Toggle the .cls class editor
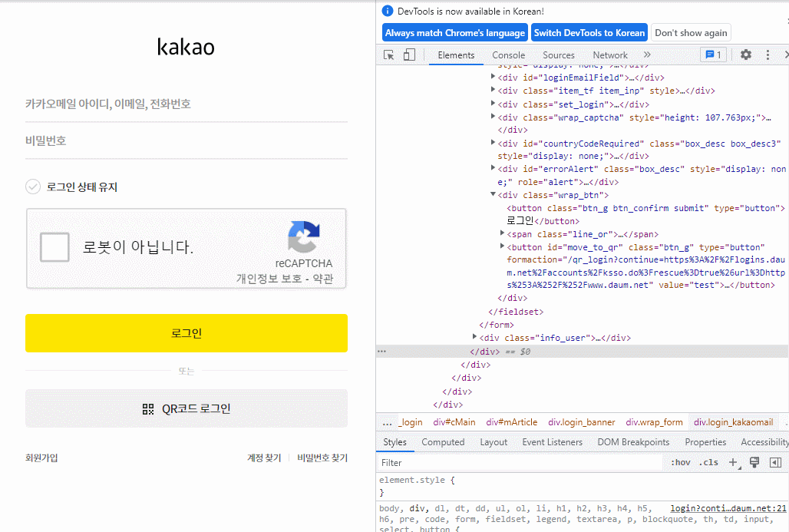The image size is (789, 532). click(x=708, y=463)
